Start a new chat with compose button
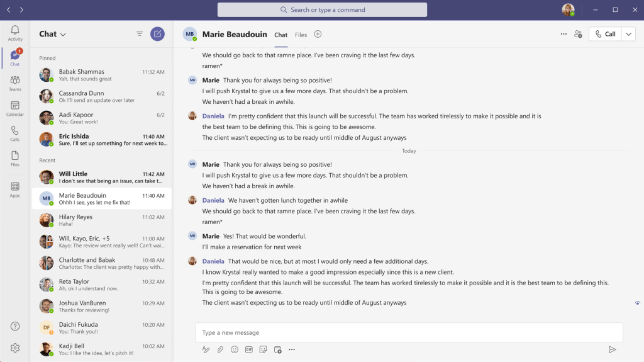The height and width of the screenshot is (362, 644). pyautogui.click(x=157, y=34)
